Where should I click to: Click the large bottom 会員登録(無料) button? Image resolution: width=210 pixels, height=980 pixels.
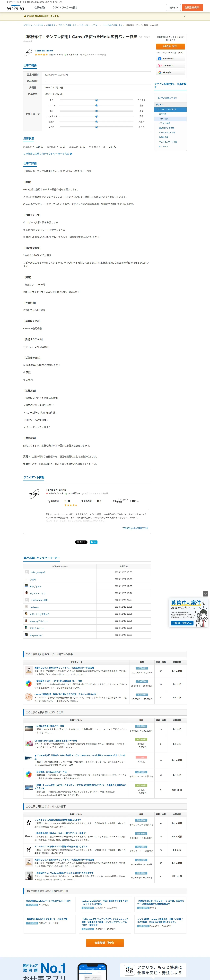pyautogui.click(x=105, y=943)
